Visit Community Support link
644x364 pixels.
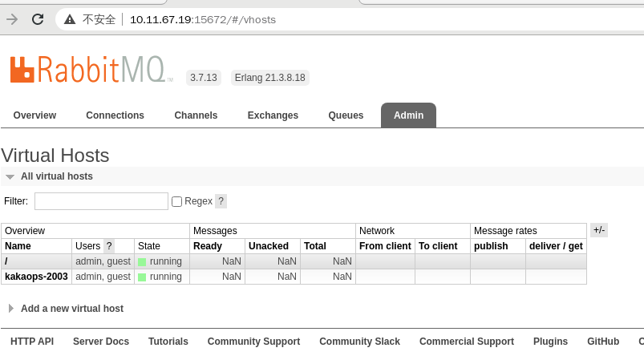[253, 342]
